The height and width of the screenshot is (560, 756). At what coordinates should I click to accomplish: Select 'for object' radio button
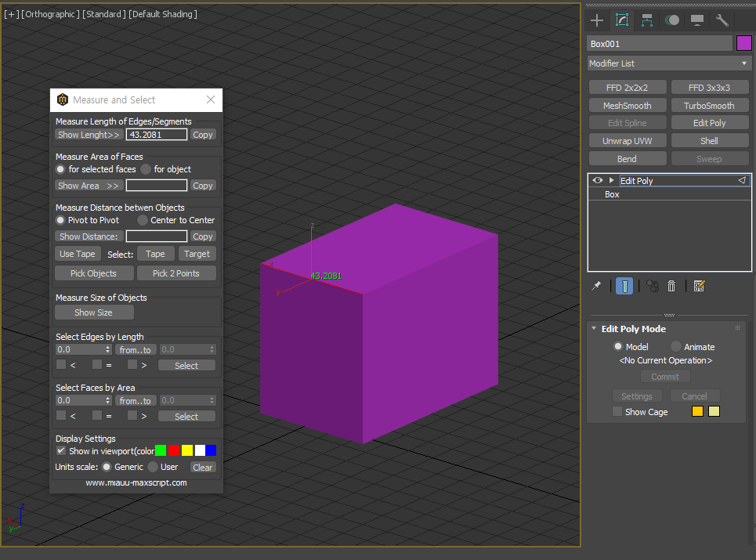point(146,169)
